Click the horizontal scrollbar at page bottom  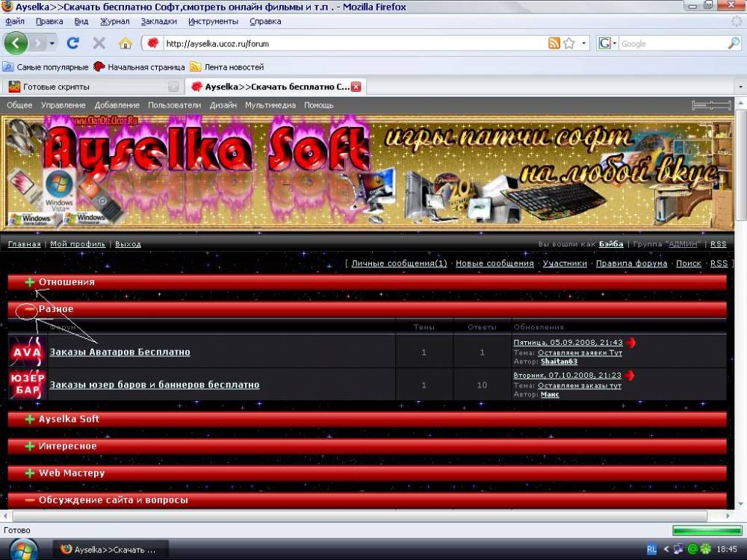[359, 516]
